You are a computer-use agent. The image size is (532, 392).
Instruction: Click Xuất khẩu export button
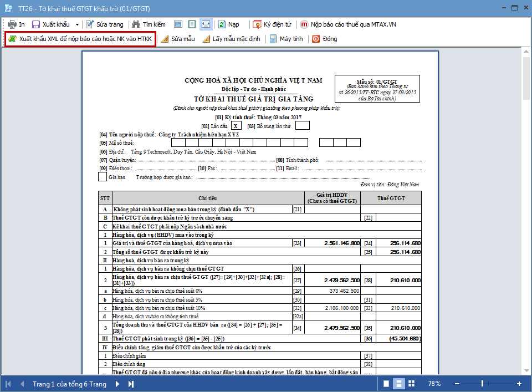tap(51, 24)
